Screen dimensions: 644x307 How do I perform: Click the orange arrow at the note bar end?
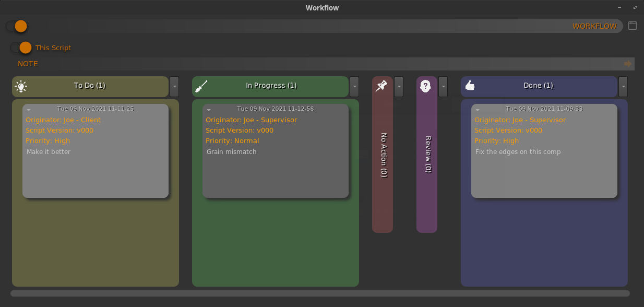tap(628, 64)
